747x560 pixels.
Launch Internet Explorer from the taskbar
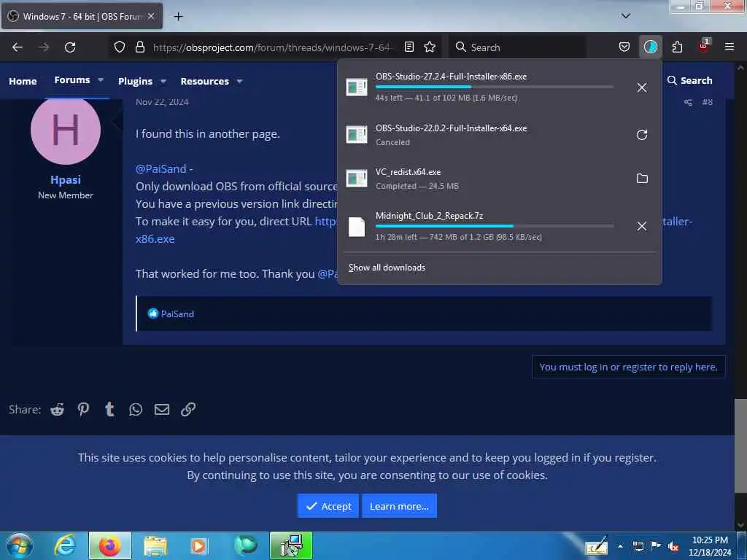[64, 545]
